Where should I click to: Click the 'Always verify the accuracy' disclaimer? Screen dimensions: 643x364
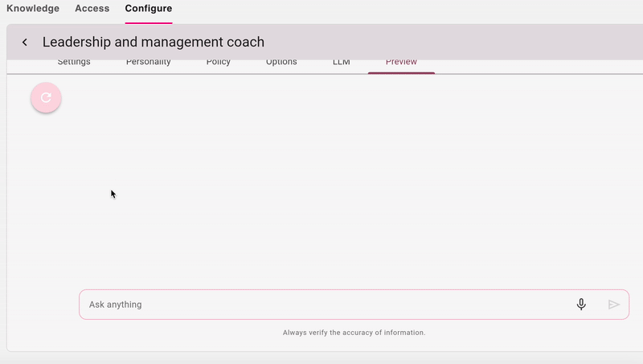(354, 333)
